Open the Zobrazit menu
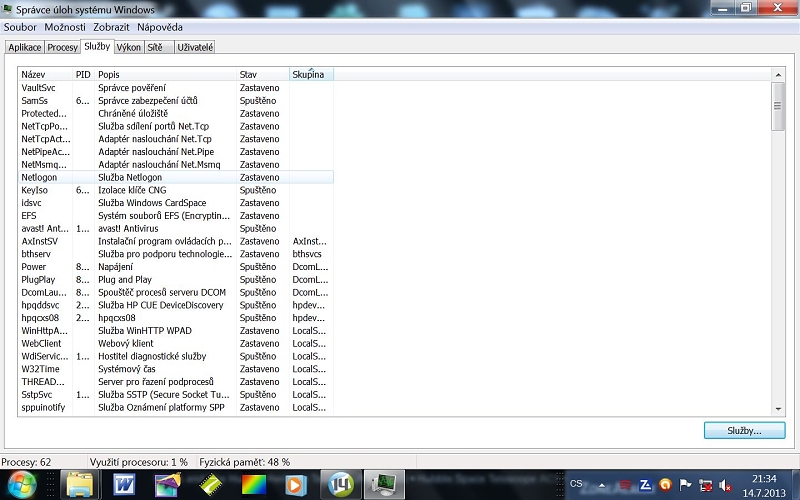800x500 pixels. point(111,27)
